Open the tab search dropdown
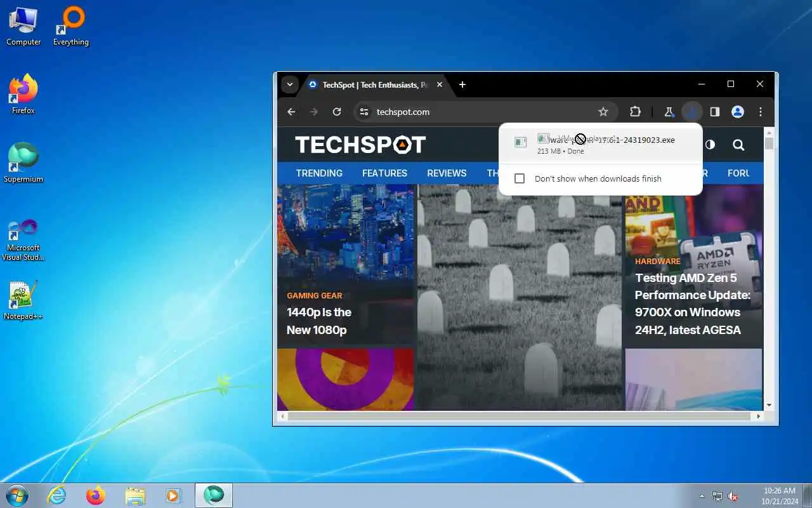 [x=290, y=84]
